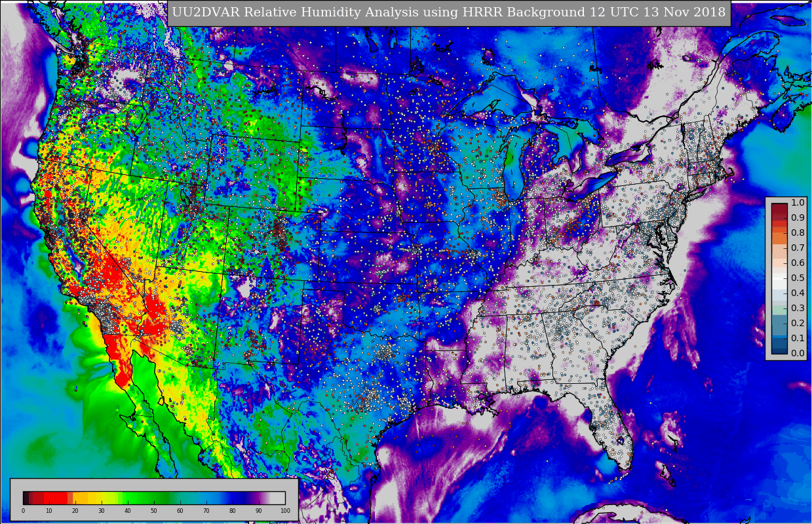Select the 60 tick label on humidity colorbar
Viewport: 812px width, 524px height.
tap(180, 511)
